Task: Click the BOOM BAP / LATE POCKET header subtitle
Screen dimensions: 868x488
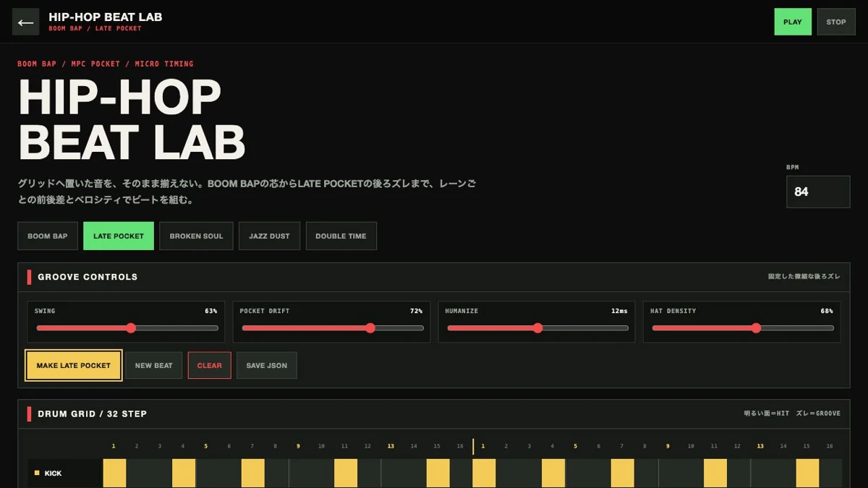Action: click(x=95, y=29)
